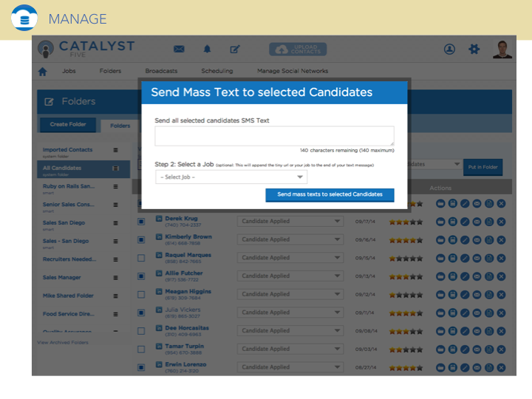Screen dimensions: 532x399
Task: Open the Select Job dropdown
Action: click(x=231, y=177)
